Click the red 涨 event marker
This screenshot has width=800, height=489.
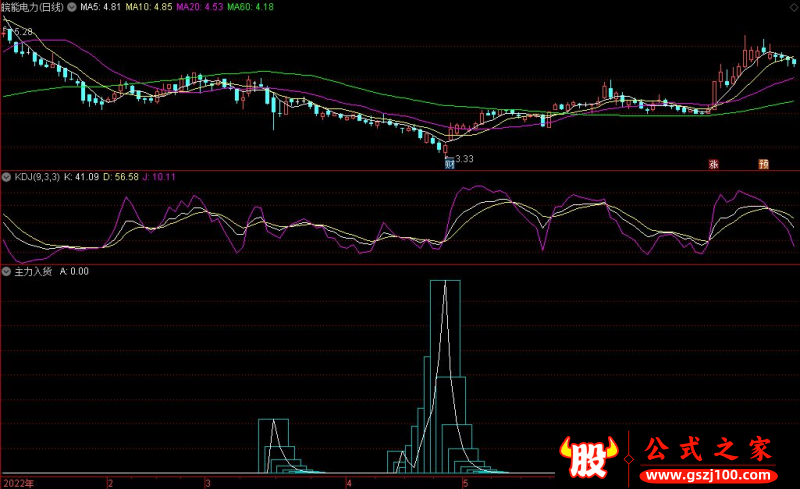[x=713, y=164]
